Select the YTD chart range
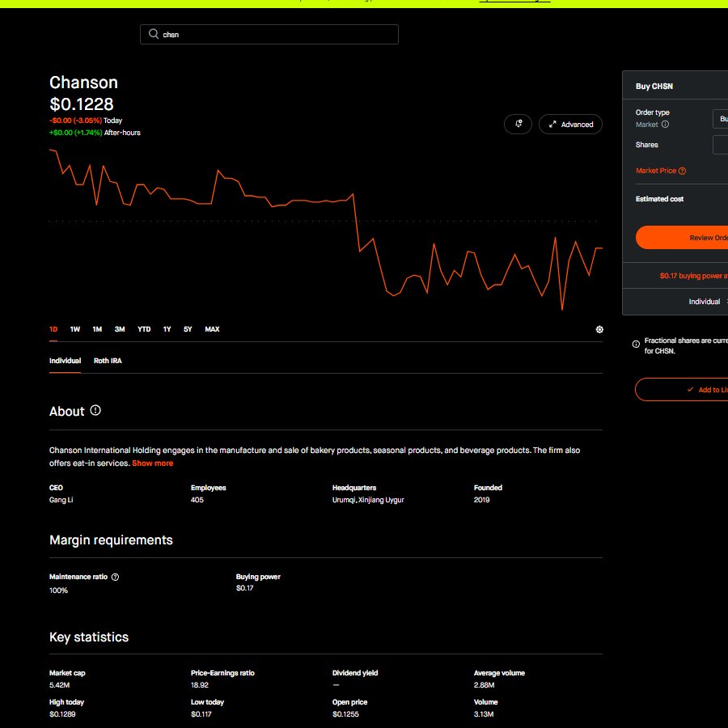The image size is (728, 728). click(144, 329)
